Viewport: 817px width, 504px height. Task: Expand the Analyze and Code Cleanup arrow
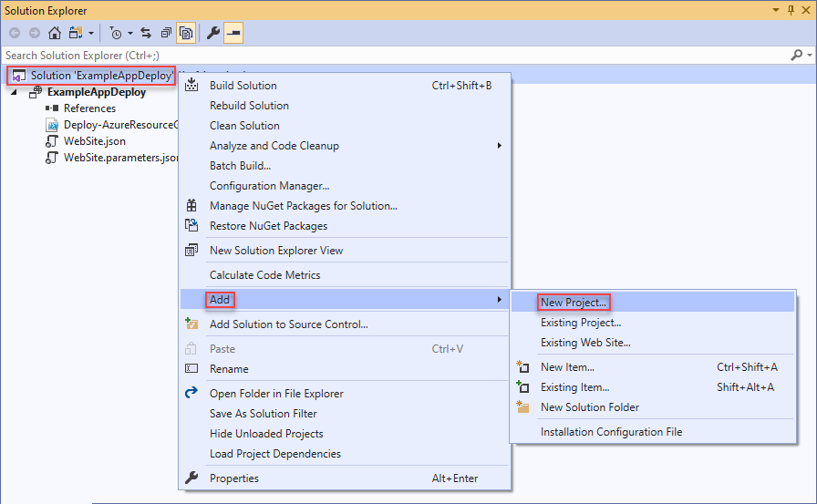(499, 146)
